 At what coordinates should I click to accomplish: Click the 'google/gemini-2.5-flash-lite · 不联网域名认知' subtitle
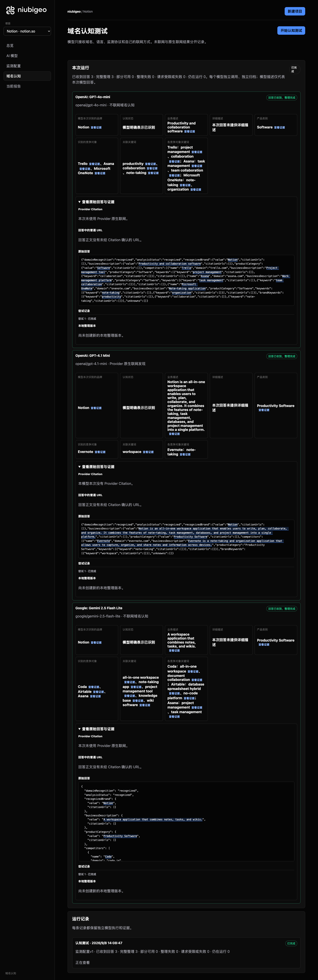[x=112, y=616]
